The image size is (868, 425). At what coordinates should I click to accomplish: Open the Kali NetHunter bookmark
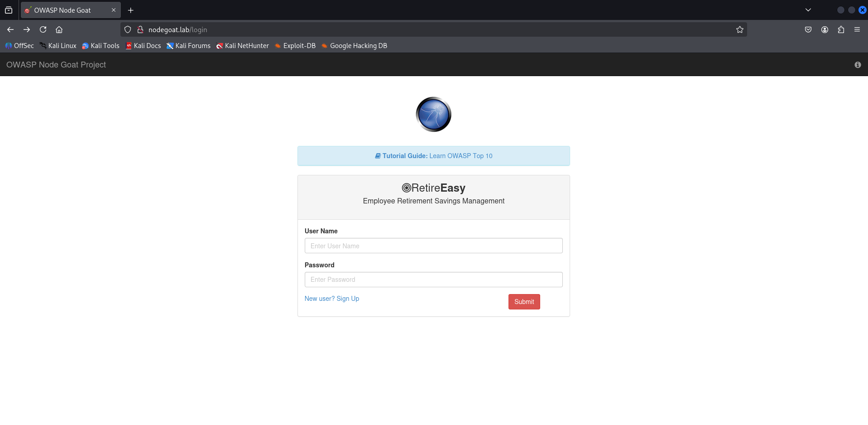242,46
